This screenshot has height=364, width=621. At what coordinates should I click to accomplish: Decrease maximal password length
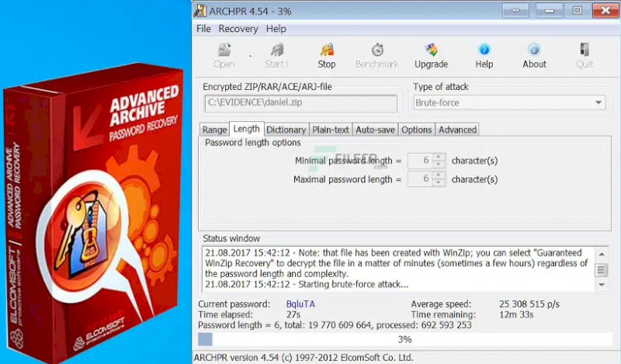[x=438, y=182]
